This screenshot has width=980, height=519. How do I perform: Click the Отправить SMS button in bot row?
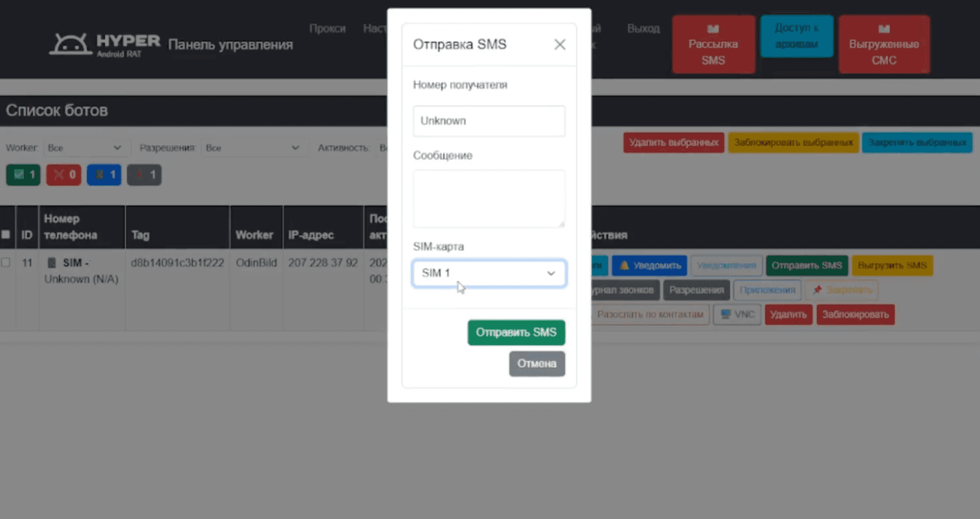click(807, 266)
